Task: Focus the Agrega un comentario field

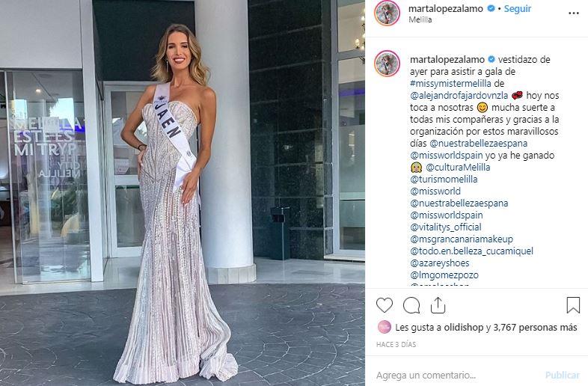Action: [x=458, y=375]
